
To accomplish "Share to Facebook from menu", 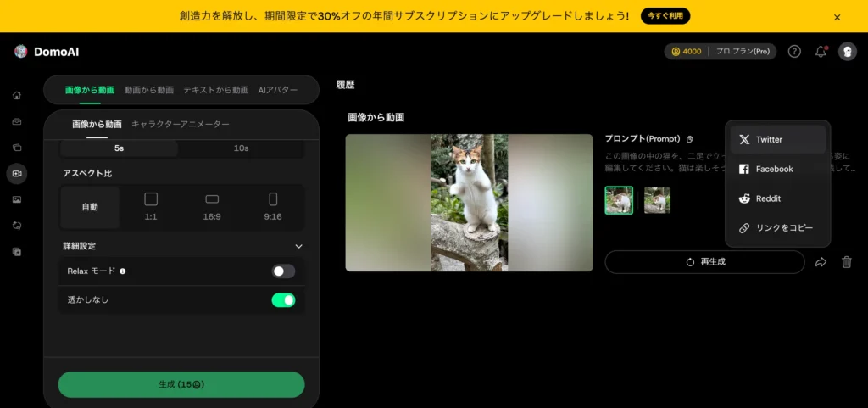I will point(778,169).
